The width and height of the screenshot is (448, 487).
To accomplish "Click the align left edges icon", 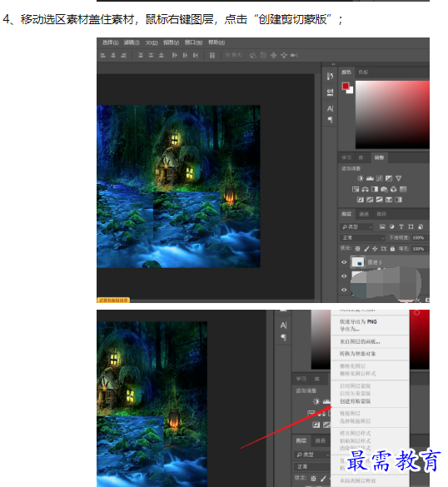I will (103, 55).
